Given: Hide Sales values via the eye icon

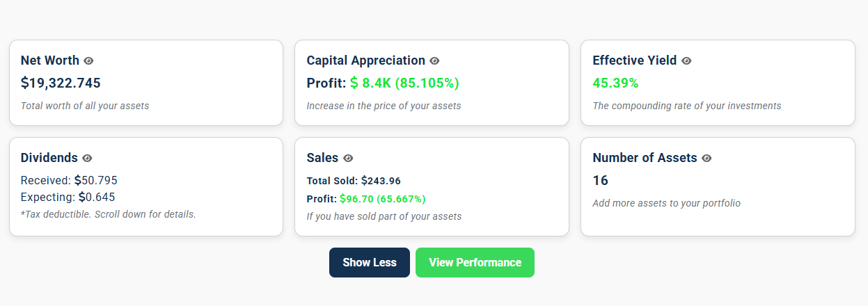Looking at the screenshot, I should click(348, 158).
